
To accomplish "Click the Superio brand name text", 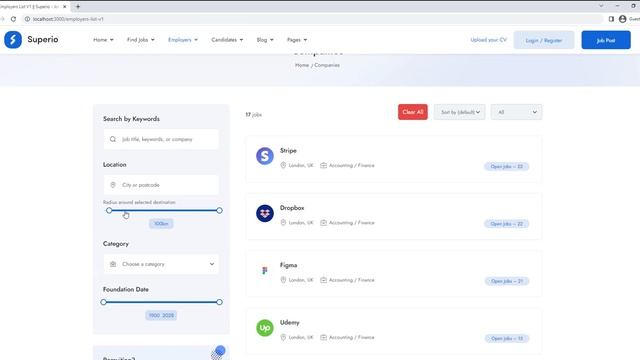I will pos(43,40).
